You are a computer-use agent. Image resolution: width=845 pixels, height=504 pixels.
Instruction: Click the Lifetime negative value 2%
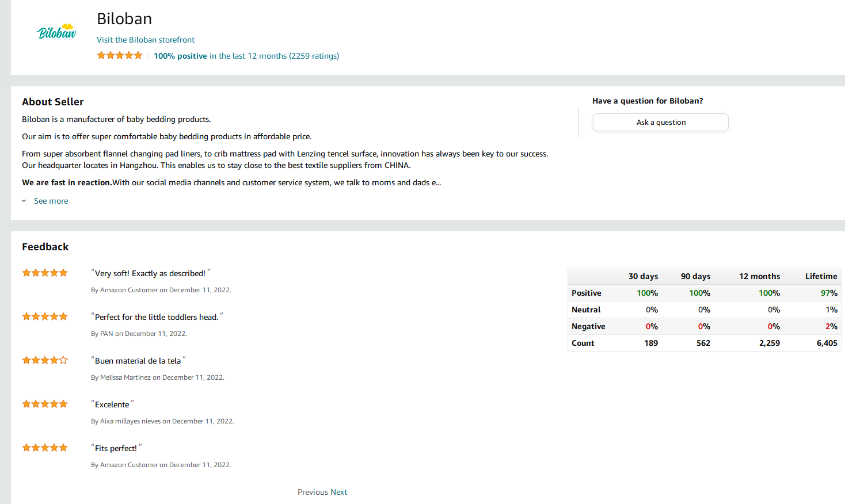pos(831,326)
